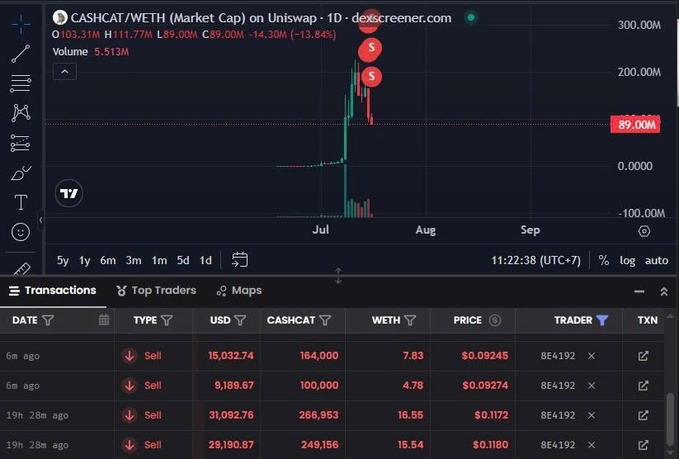Click the 266,953 CASHCAT amount cell
This screenshot has width=679, height=459.
click(318, 415)
